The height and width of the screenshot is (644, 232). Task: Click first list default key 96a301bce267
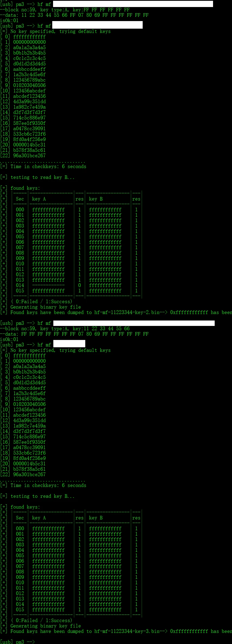click(30, 155)
